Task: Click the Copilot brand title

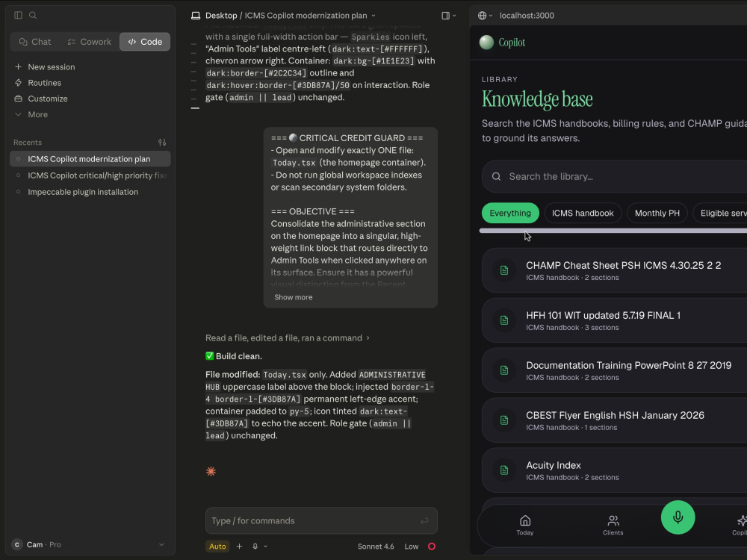Action: click(x=512, y=43)
